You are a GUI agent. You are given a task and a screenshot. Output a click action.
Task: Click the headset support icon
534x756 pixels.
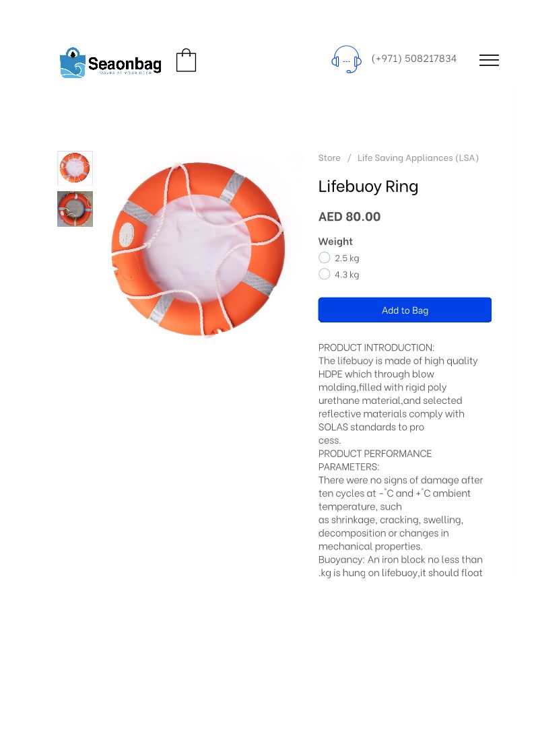click(346, 59)
